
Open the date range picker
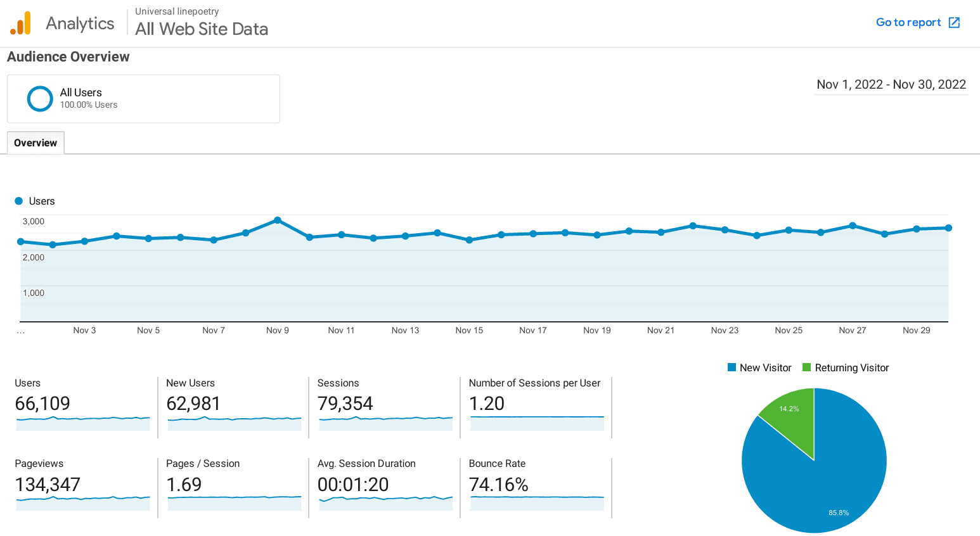(x=891, y=84)
